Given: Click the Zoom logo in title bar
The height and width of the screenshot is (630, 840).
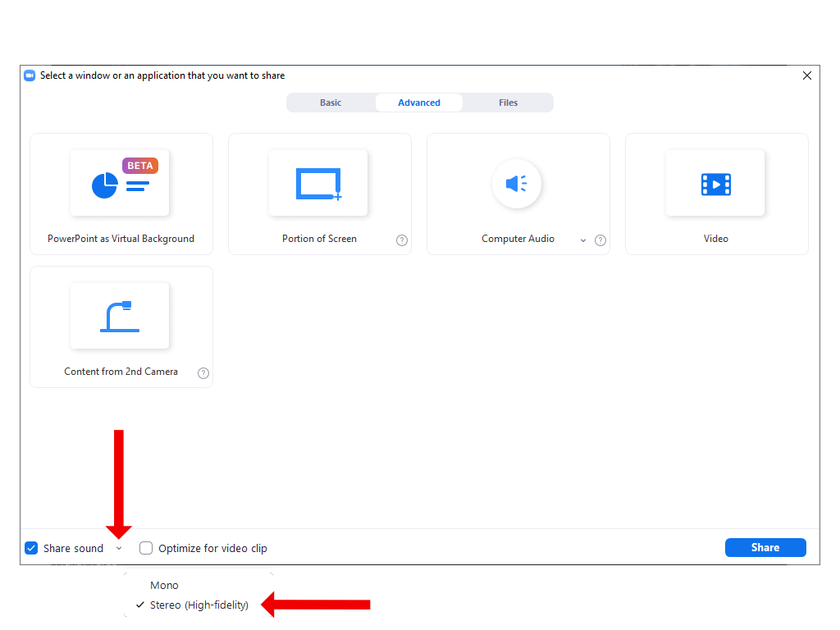Looking at the screenshot, I should [30, 75].
